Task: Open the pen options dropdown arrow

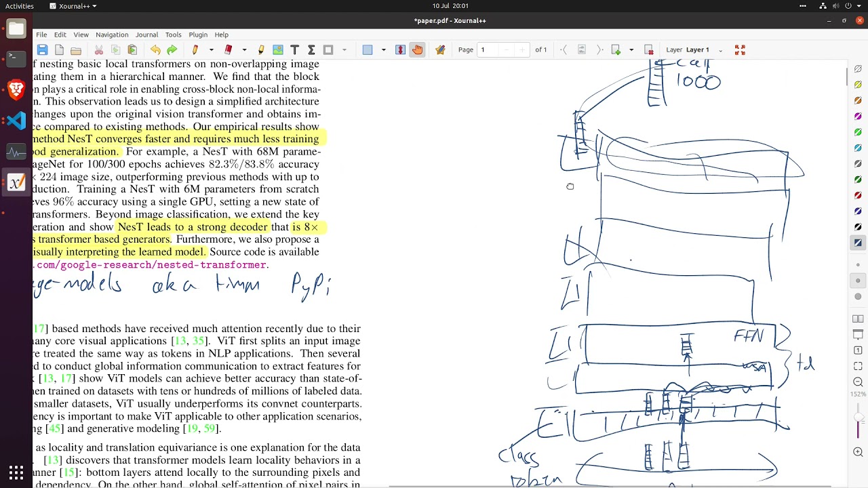Action: click(211, 49)
